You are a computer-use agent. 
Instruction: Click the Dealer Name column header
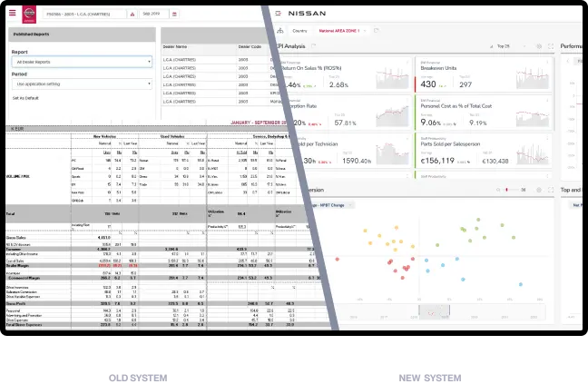(175, 47)
